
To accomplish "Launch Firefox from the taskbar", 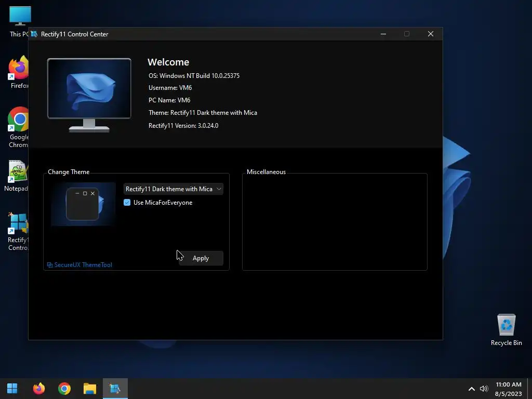I will (38, 388).
